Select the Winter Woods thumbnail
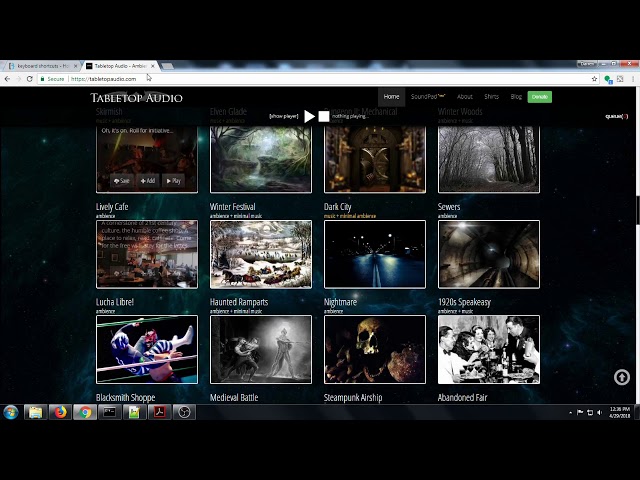Image resolution: width=640 pixels, height=480 pixels. [x=489, y=159]
